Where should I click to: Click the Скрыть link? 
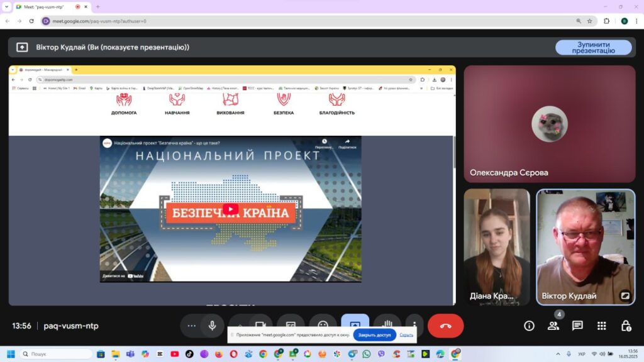pos(406,335)
